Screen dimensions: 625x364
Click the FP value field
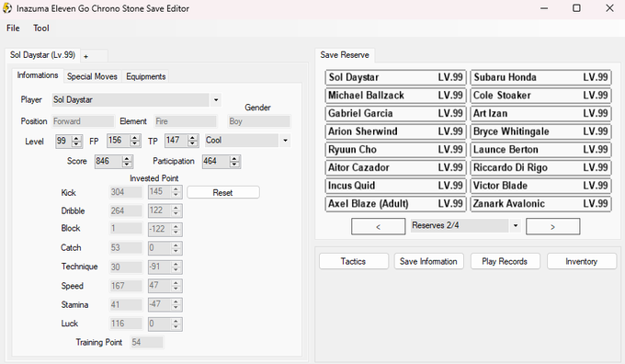click(x=118, y=141)
